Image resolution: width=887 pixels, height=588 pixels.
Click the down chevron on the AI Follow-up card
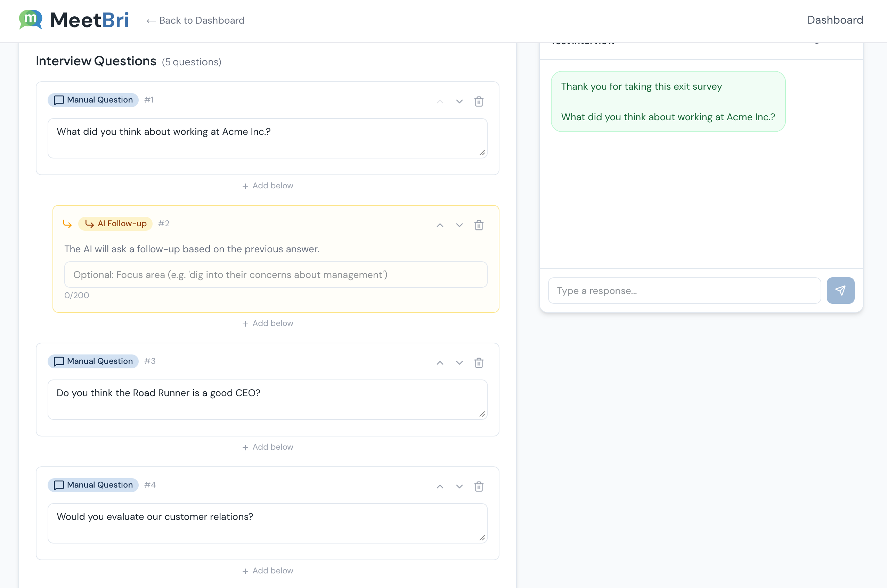[459, 225]
